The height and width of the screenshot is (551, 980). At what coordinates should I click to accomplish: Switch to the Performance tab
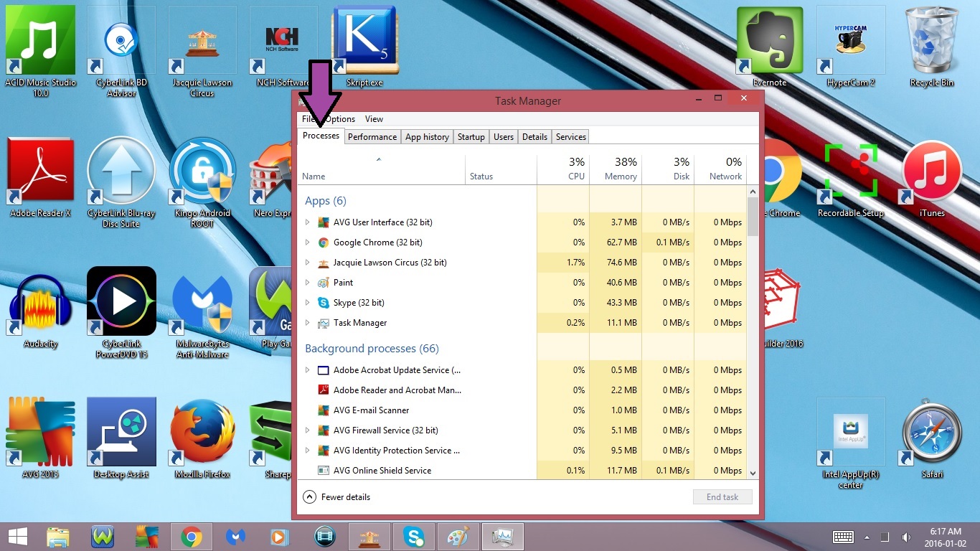click(372, 137)
